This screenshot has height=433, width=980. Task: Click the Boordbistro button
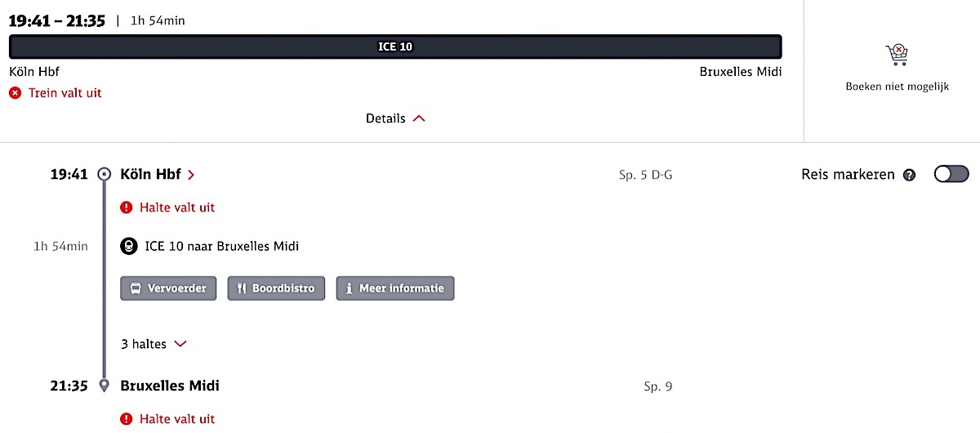point(276,288)
